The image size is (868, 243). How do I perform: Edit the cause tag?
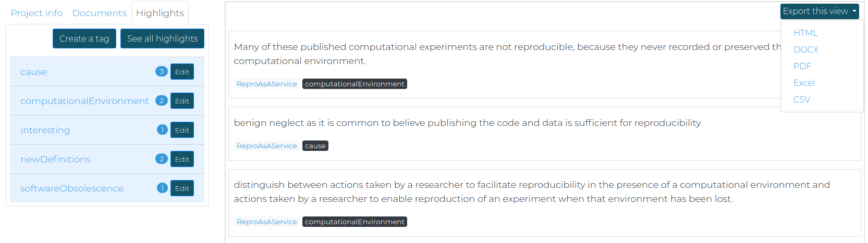click(x=182, y=72)
